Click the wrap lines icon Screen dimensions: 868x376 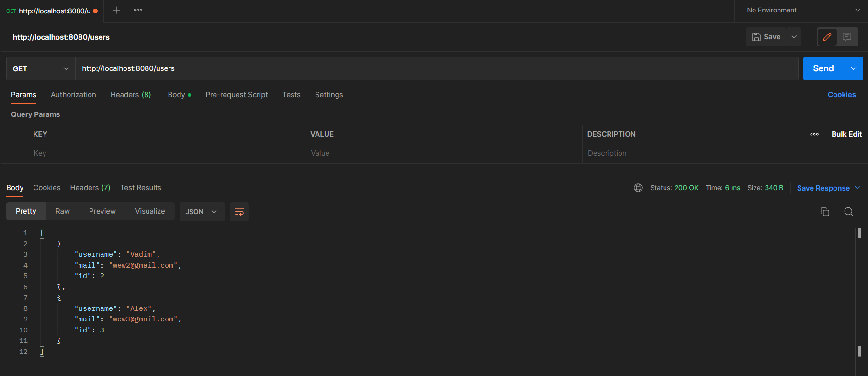click(239, 212)
